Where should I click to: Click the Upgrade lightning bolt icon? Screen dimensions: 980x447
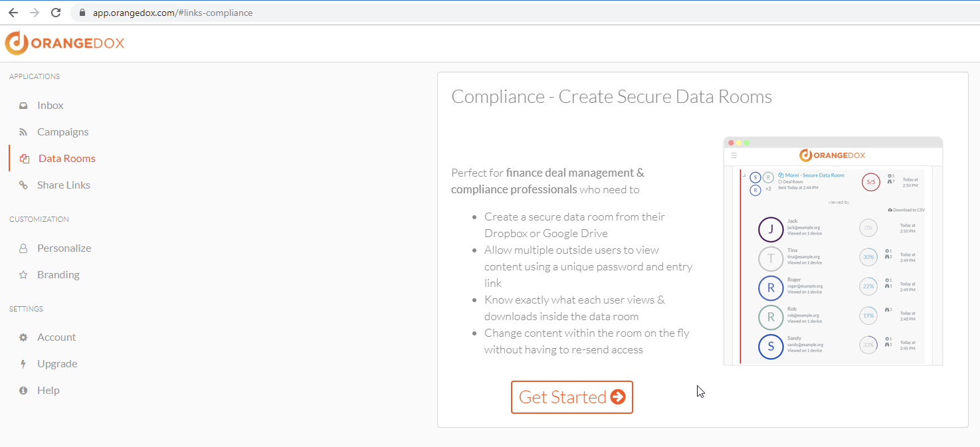(x=24, y=363)
